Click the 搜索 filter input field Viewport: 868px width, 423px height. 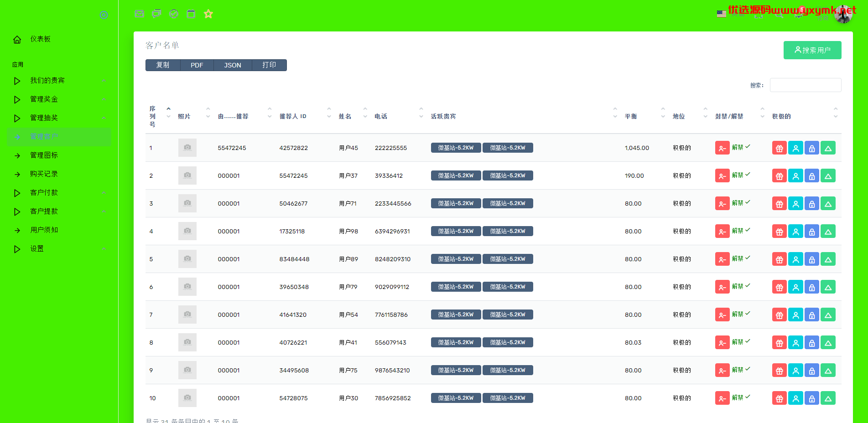806,85
